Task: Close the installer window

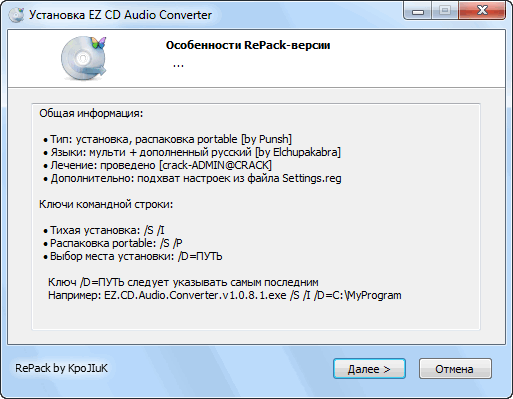Action: (482, 11)
